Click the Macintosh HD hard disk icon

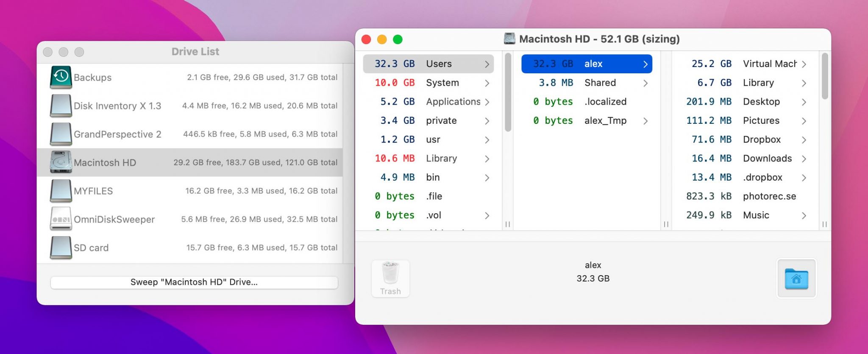pyautogui.click(x=61, y=162)
